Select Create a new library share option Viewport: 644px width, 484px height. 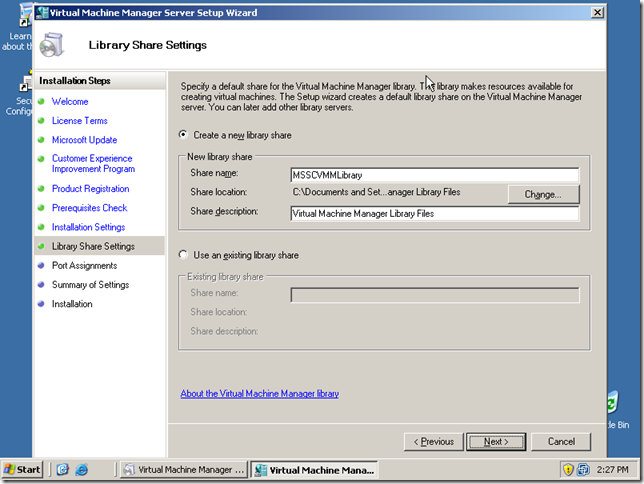183,135
